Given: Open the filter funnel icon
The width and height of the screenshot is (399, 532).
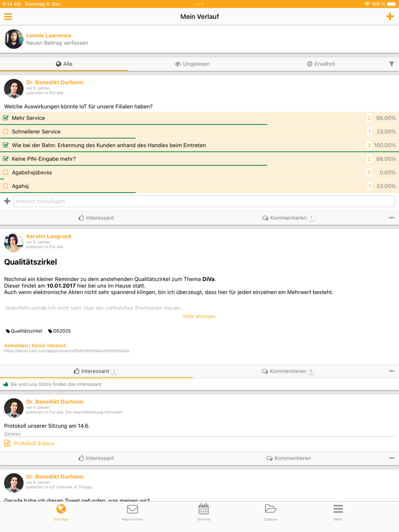Looking at the screenshot, I should click(x=392, y=64).
